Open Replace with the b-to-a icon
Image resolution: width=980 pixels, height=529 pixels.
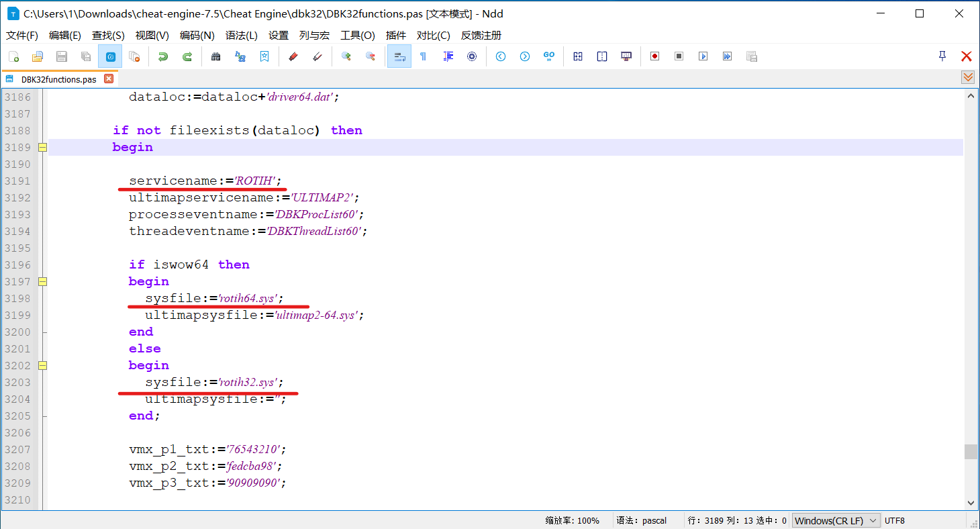pos(240,56)
